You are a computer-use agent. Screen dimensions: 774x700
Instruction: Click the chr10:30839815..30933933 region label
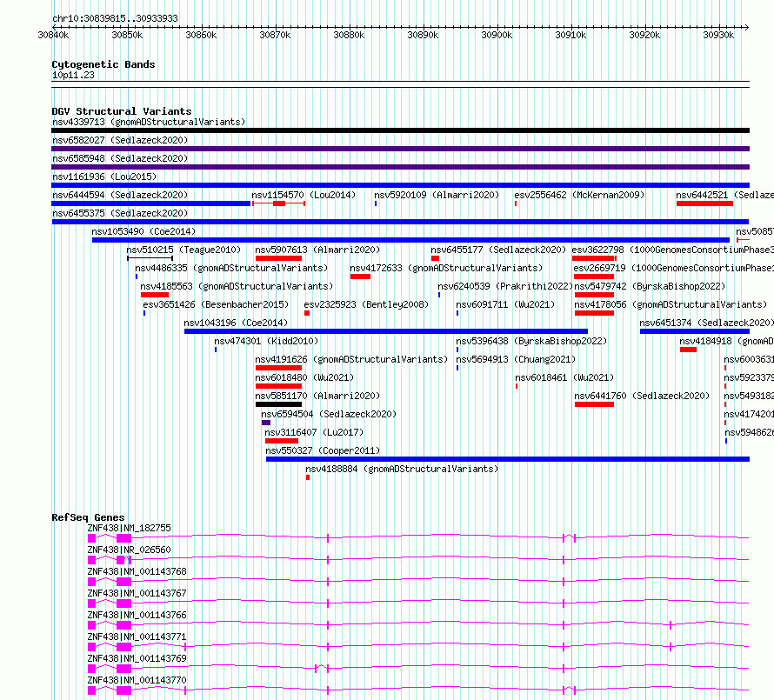click(115, 19)
